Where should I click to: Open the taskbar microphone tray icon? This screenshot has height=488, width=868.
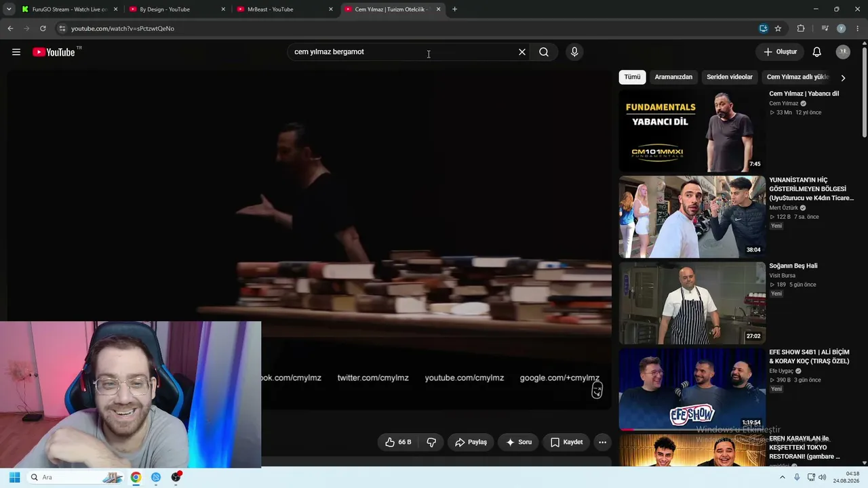pos(797,477)
